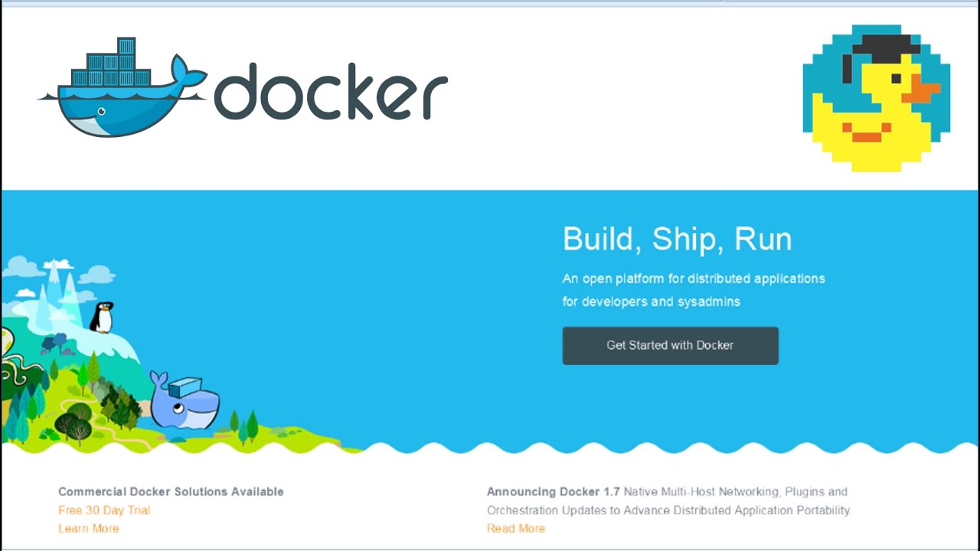Viewport: 980px width, 551px height.
Task: Open the Read More link
Action: pos(516,529)
